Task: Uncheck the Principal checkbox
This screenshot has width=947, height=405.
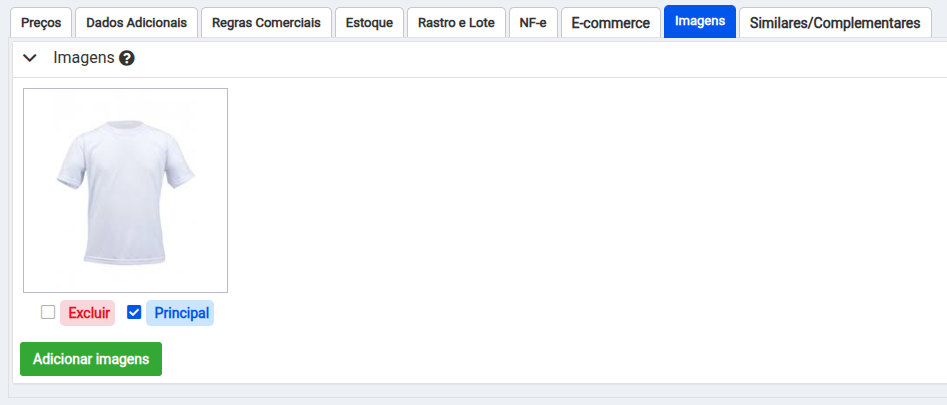Action: coord(134,312)
